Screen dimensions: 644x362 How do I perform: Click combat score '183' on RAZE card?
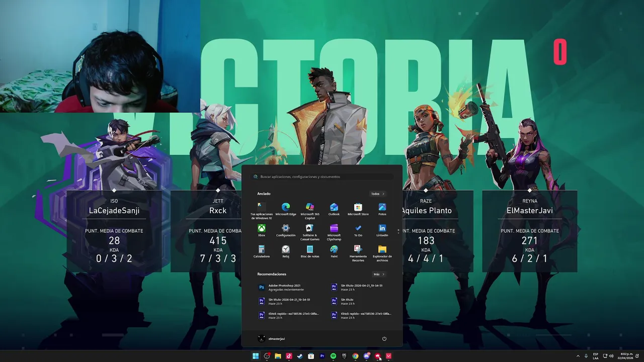point(426,241)
